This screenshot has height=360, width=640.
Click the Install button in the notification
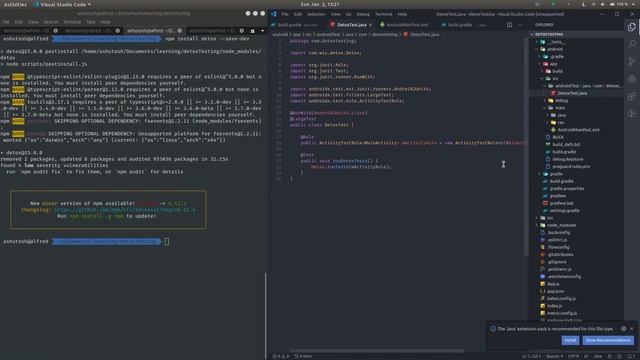pos(570,340)
